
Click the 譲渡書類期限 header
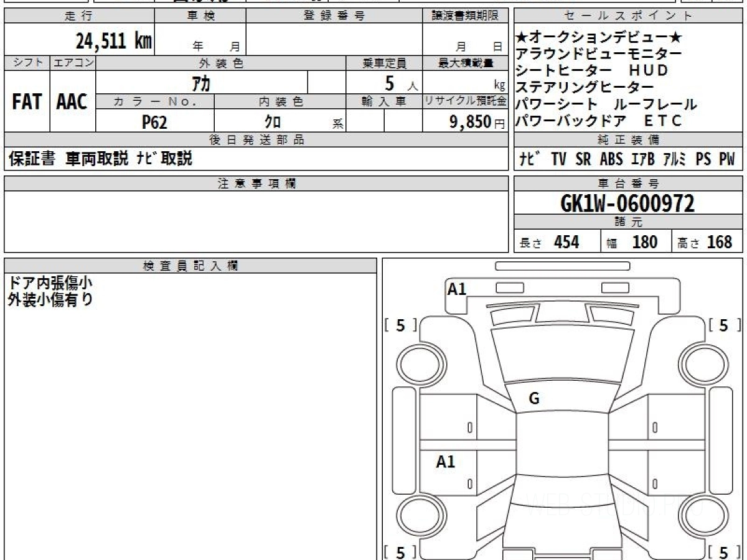[465, 16]
